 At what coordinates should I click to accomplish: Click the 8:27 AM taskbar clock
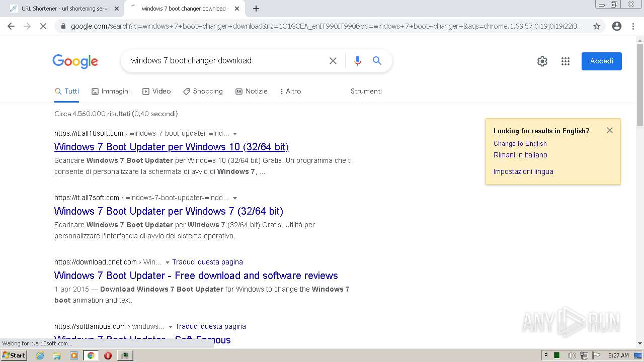tap(618, 355)
